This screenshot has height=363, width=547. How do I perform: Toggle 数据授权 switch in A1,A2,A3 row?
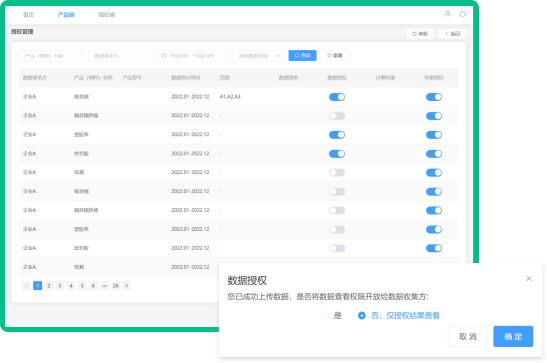(337, 97)
